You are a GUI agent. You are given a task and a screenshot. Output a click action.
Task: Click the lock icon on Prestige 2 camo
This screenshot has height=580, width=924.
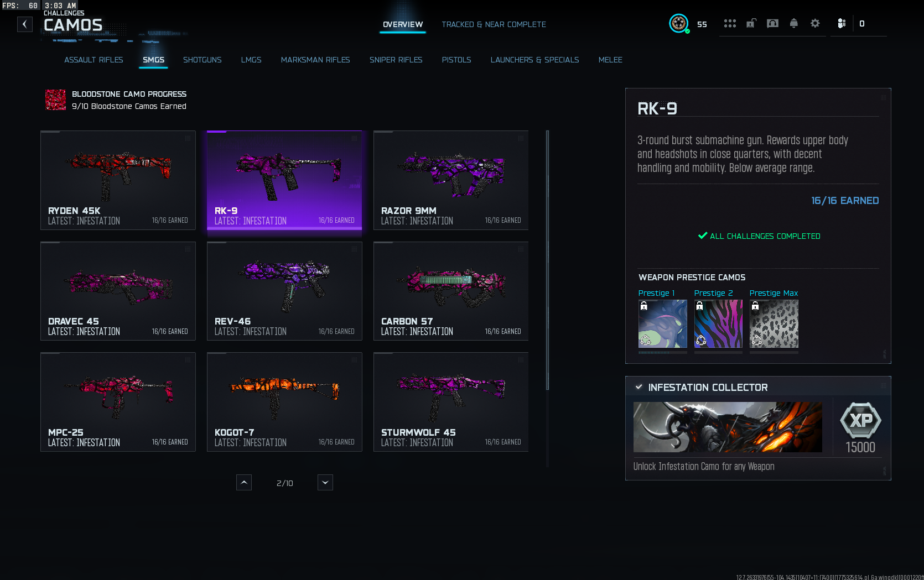(699, 306)
